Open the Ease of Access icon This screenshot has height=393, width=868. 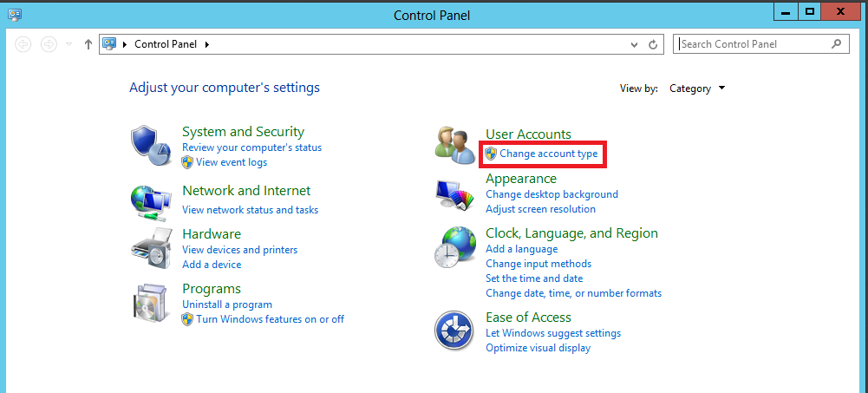(x=455, y=331)
